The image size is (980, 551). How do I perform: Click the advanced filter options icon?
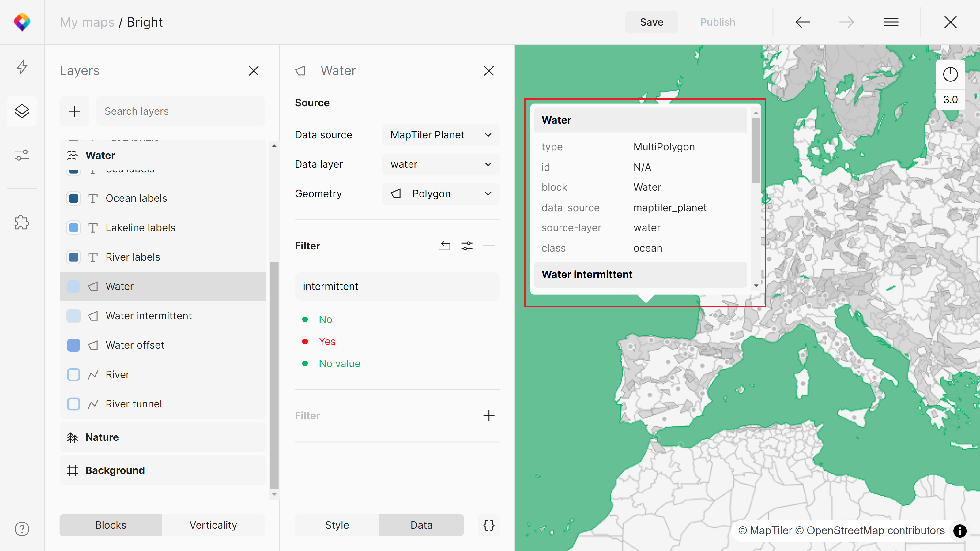tap(467, 245)
